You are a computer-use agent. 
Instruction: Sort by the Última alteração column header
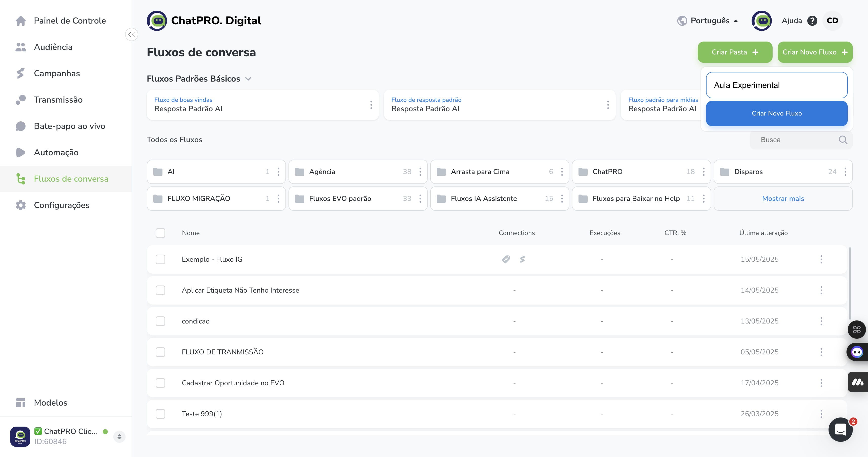point(763,233)
